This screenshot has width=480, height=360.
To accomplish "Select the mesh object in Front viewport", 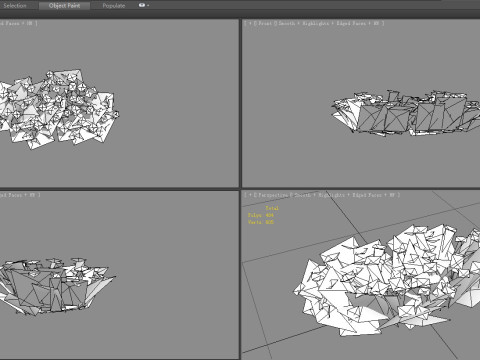I will [406, 113].
